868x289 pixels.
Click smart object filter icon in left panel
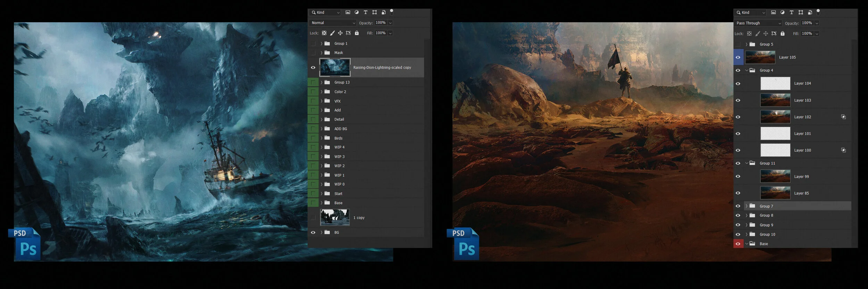384,12
